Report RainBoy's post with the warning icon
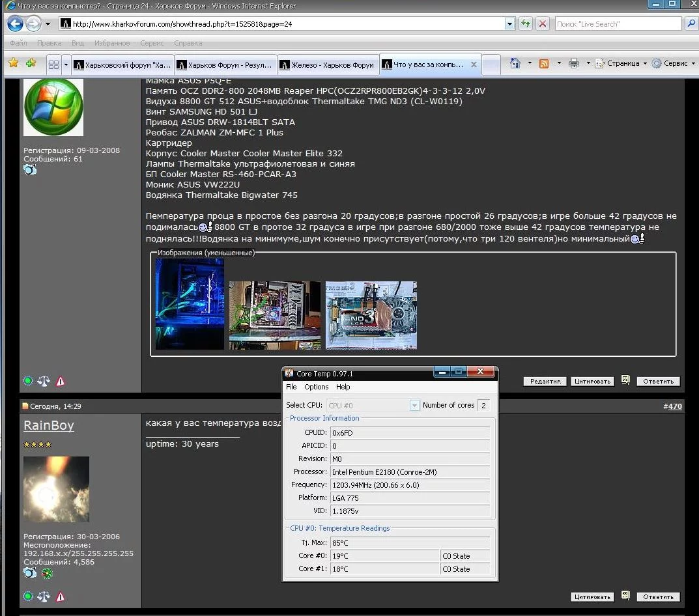 pos(60,596)
